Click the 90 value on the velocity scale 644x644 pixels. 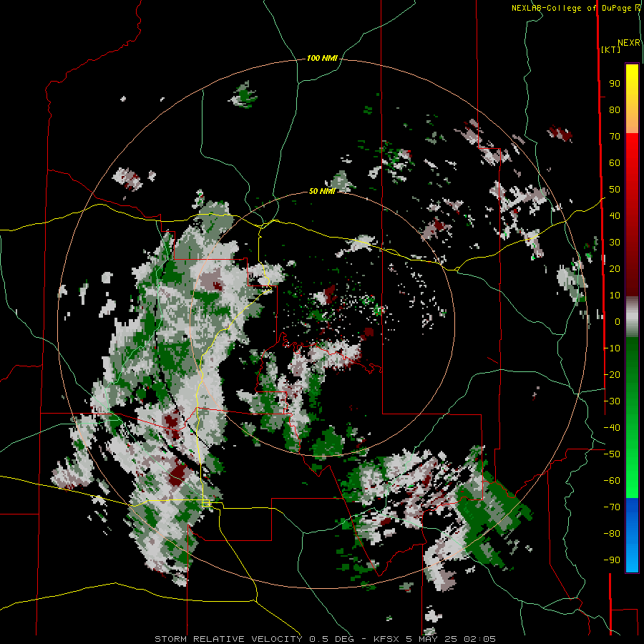[615, 84]
